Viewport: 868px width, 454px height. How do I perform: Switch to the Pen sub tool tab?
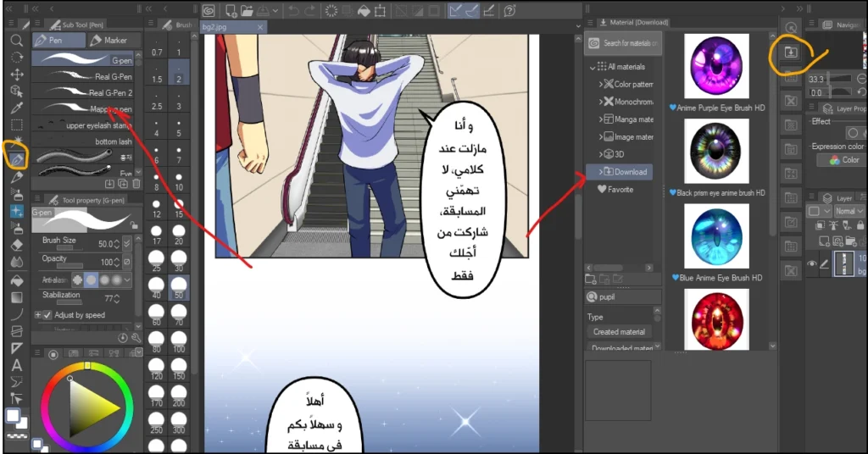pos(58,41)
